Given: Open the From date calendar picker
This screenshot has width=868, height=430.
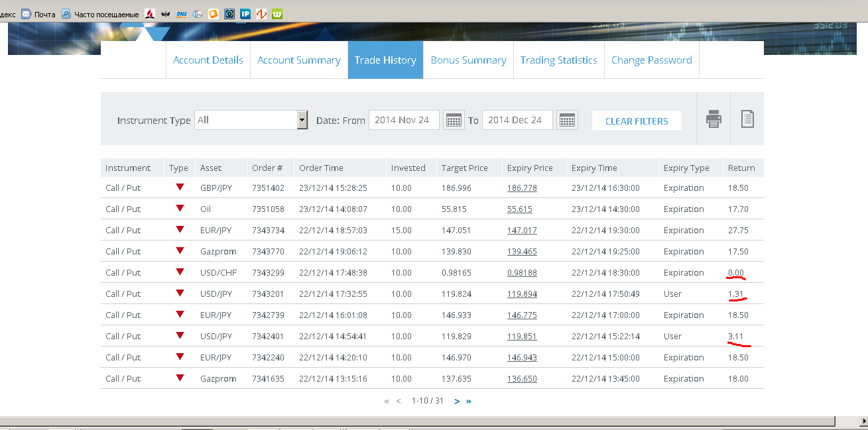Looking at the screenshot, I should [x=454, y=120].
